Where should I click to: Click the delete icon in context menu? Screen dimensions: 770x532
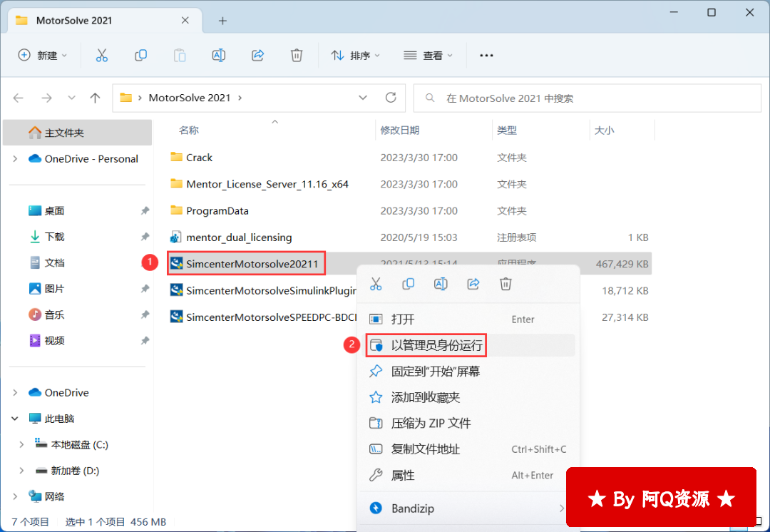click(x=505, y=284)
